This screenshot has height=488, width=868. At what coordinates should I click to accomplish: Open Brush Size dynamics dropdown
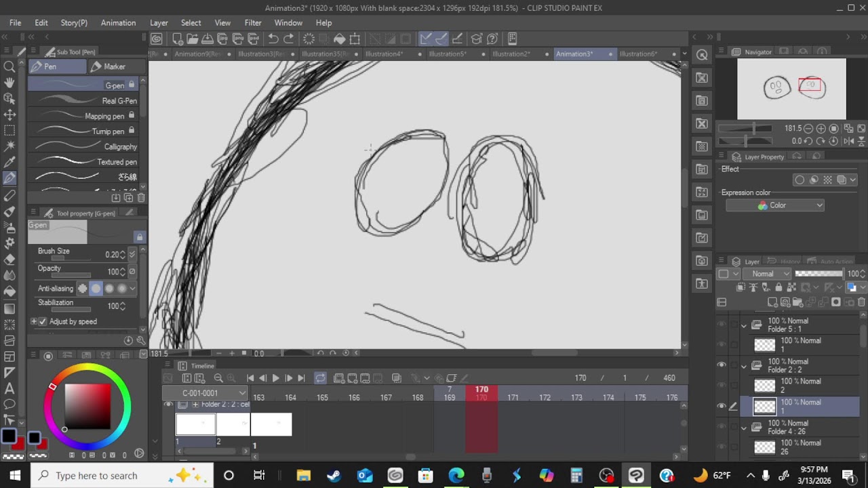132,254
